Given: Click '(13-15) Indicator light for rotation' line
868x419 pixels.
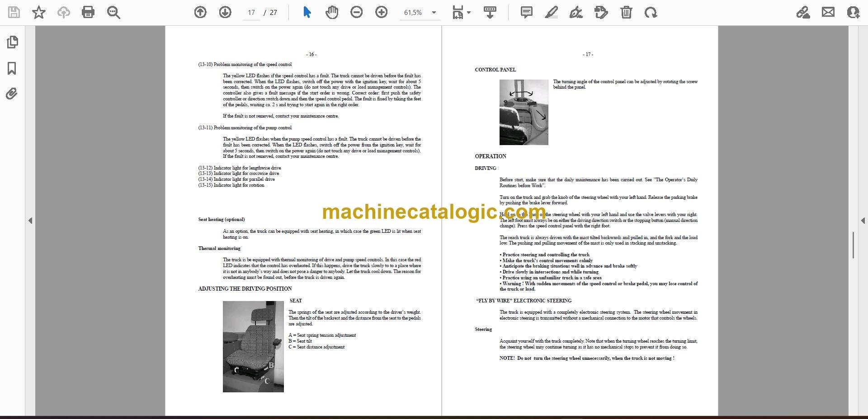Looking at the screenshot, I should 231,185.
